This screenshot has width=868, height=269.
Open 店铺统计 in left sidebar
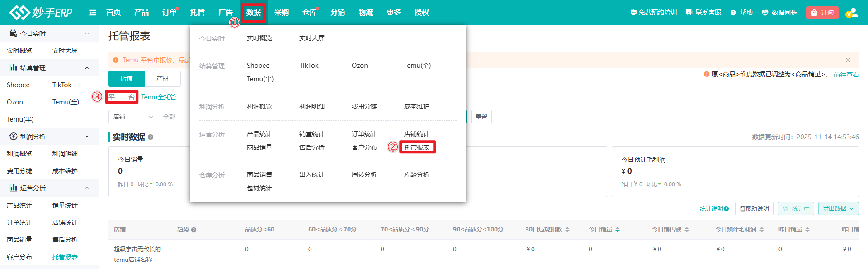pyautogui.click(x=65, y=222)
